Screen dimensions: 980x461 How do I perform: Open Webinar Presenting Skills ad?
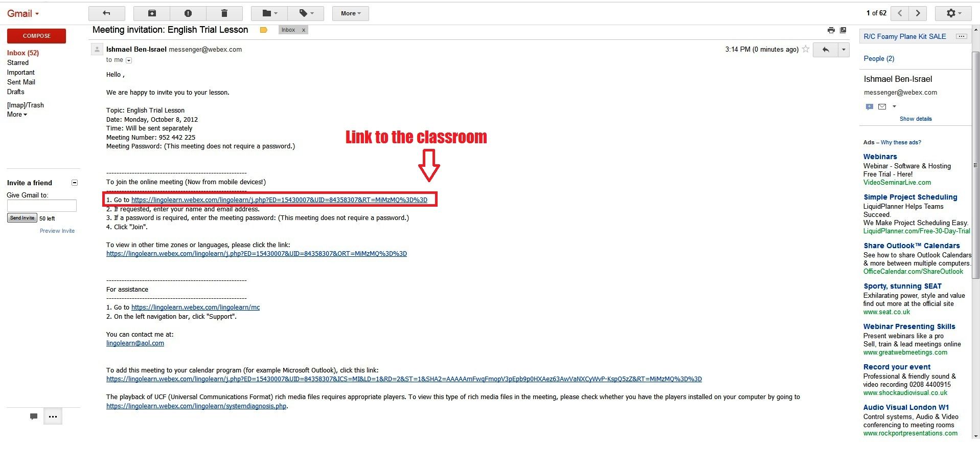[x=909, y=326]
